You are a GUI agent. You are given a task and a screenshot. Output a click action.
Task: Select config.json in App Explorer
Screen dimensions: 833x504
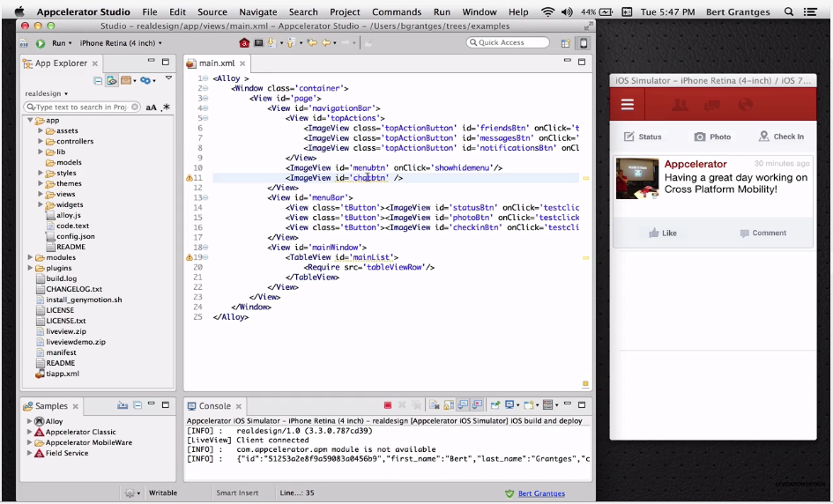click(x=71, y=236)
